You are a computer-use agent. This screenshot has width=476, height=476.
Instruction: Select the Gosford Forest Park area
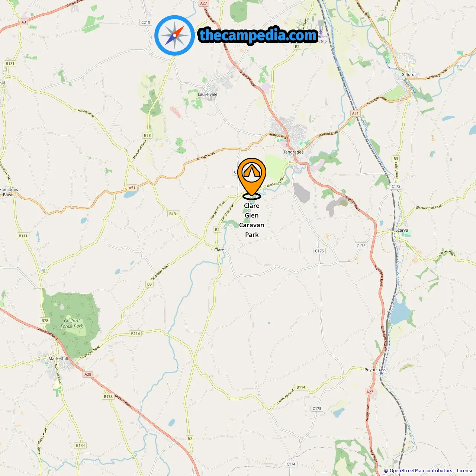(x=72, y=324)
